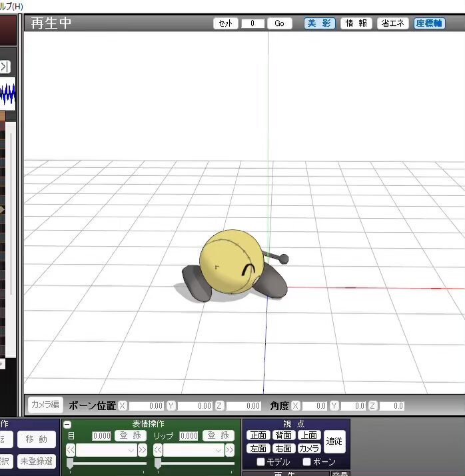Viewport: 465px width, 476px height.
Task: Click the ボーン位置 X value field
Action: 147,406
